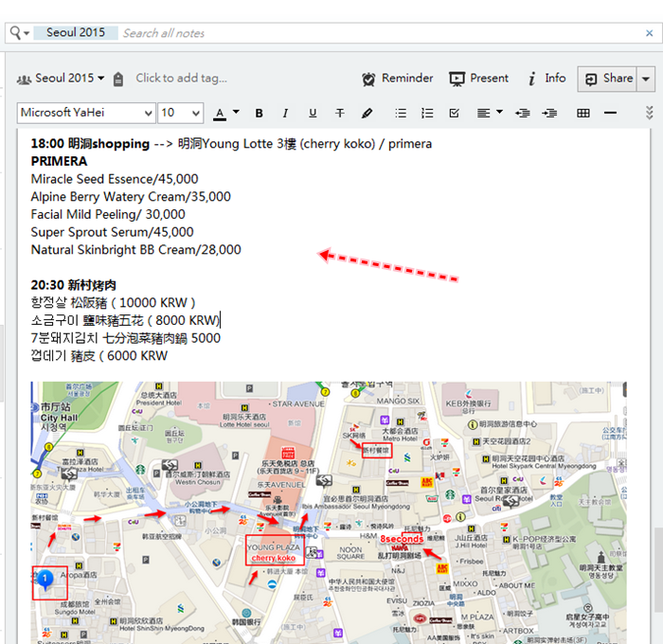Viewport: 663px width, 644px height.
Task: Click the note vertical scrollbar thumb
Action: point(659,569)
